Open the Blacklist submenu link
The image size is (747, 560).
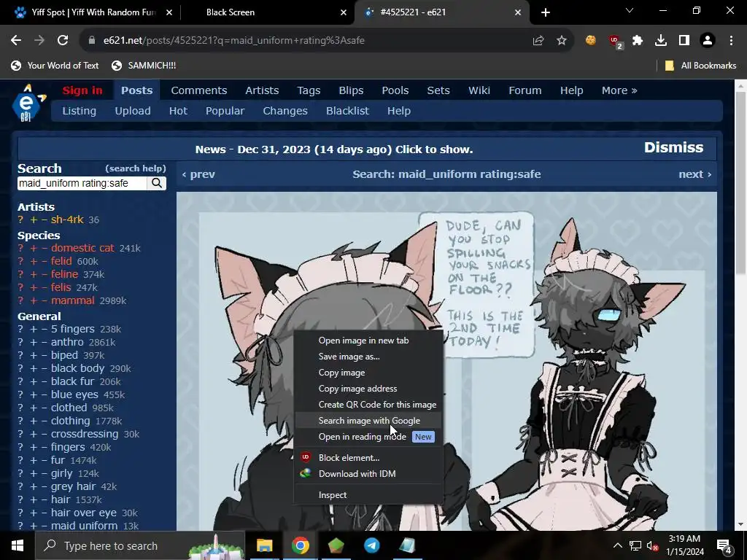coord(347,111)
